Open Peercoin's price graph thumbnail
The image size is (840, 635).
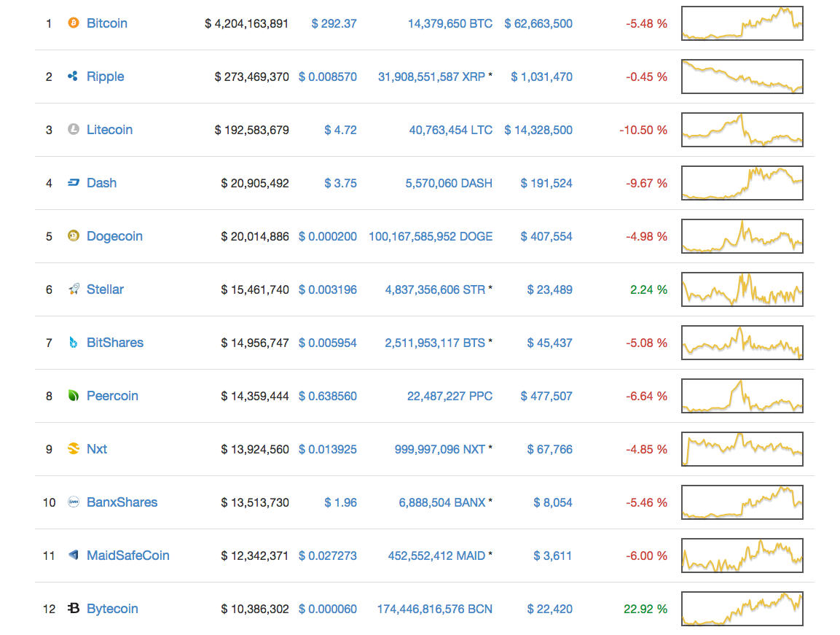point(742,396)
